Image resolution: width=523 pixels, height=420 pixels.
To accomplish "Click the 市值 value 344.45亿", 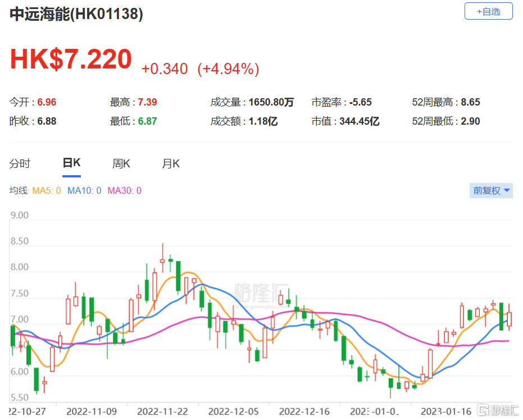I will point(360,121).
